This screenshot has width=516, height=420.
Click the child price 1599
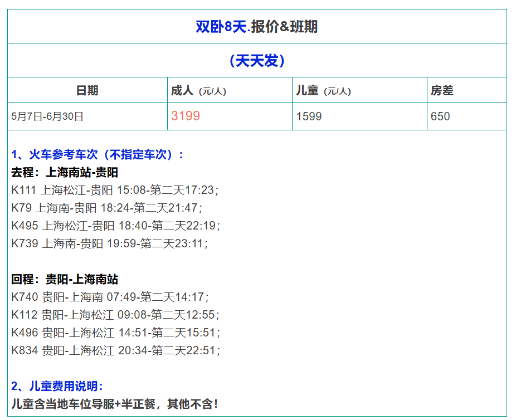[x=309, y=116]
